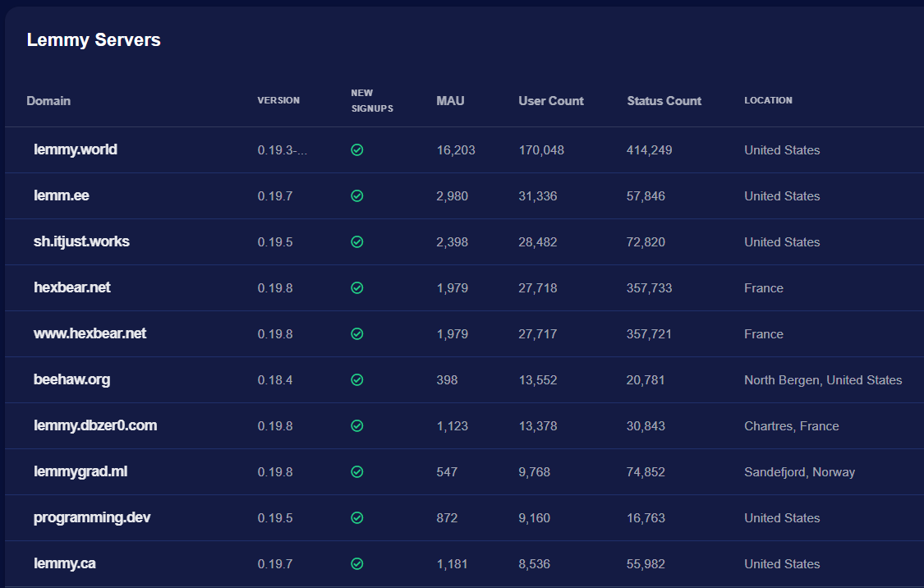Click the MAU value 2,398
This screenshot has width=924, height=588.
[x=452, y=242]
